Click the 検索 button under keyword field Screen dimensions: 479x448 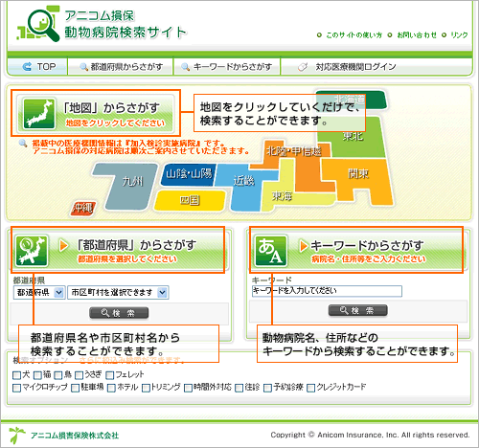click(358, 310)
